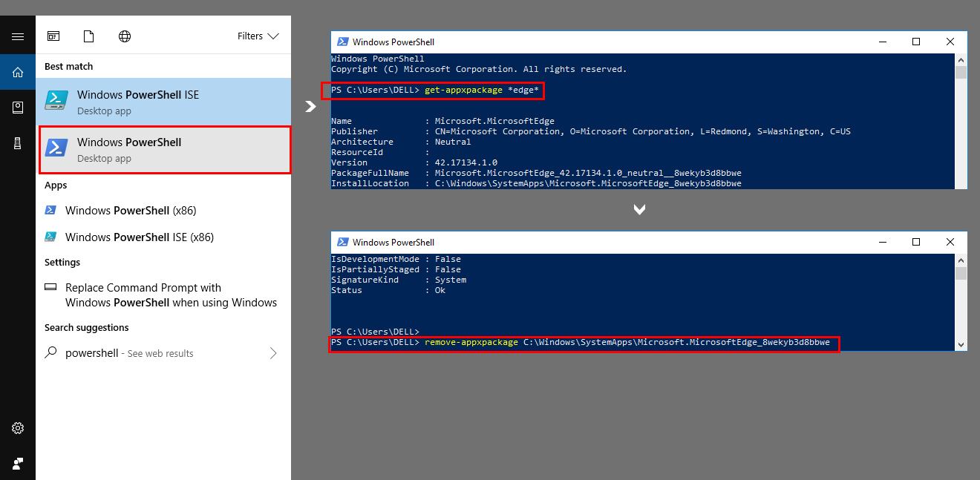This screenshot has height=480, width=980.
Task: Filter search results by Apps icon
Action: click(53, 36)
